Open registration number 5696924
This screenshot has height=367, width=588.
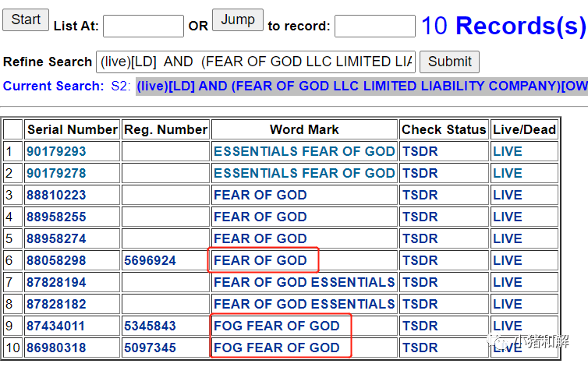click(x=150, y=260)
